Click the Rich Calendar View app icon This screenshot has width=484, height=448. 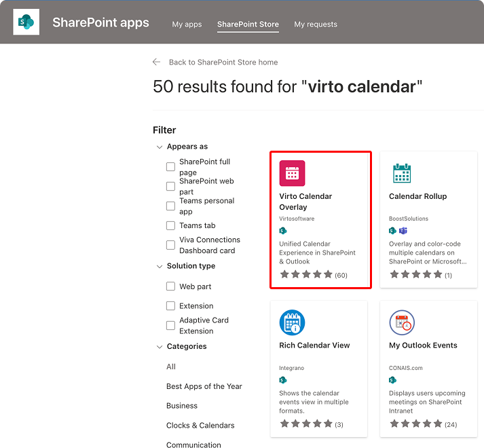[292, 322]
